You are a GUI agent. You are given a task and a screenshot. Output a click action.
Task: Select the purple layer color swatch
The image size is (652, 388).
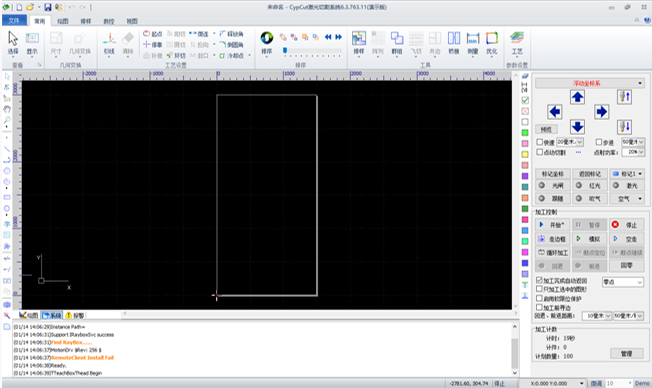(525, 176)
